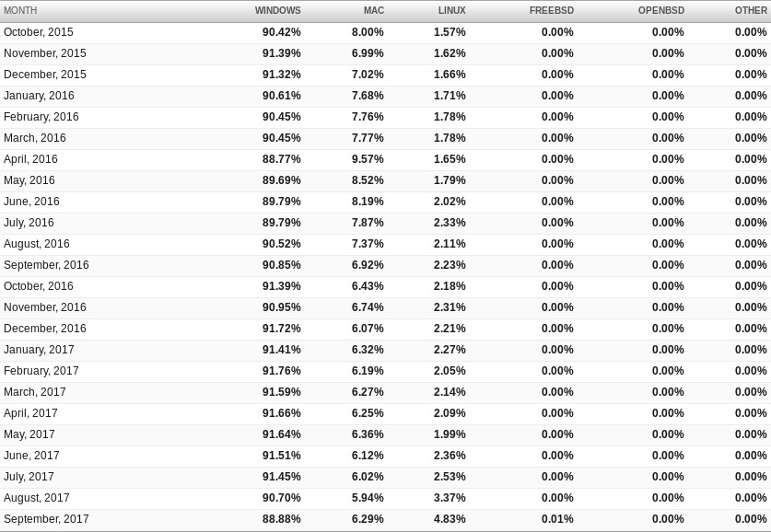Select the January, 2017 row label
Screen dimensions: 771x532
(x=39, y=350)
